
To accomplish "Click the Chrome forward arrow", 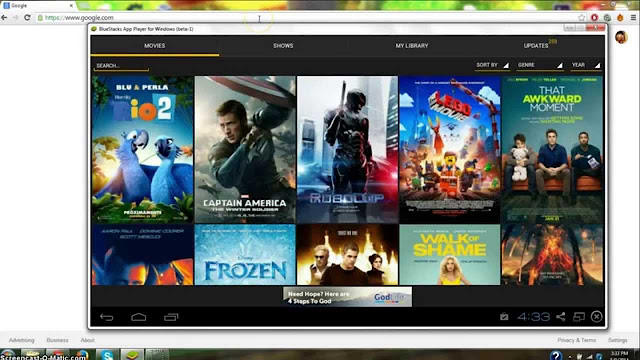I will coord(16,18).
